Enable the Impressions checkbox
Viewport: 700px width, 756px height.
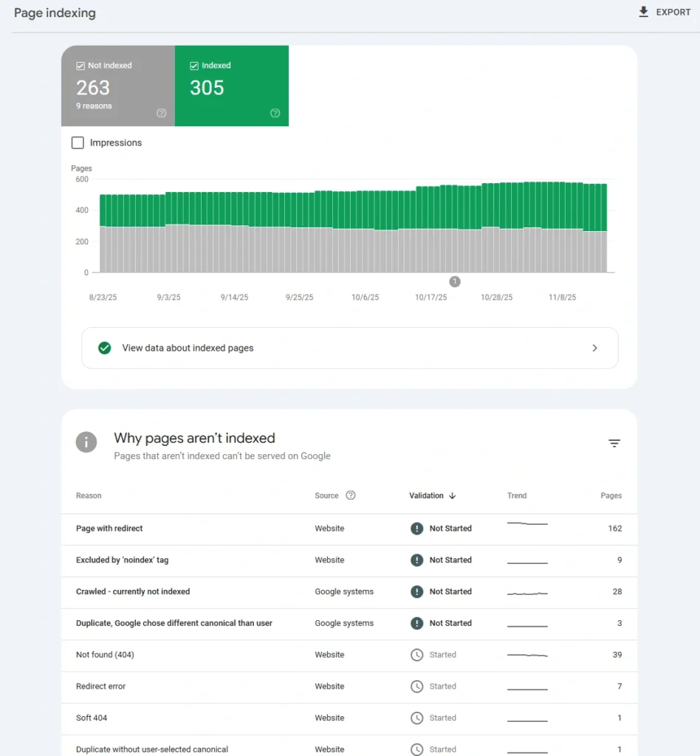[78, 142]
